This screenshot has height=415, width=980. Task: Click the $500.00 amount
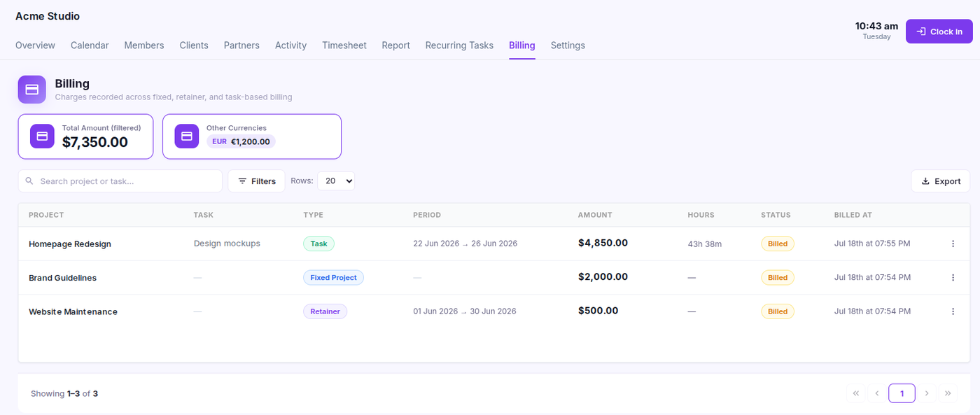click(598, 310)
